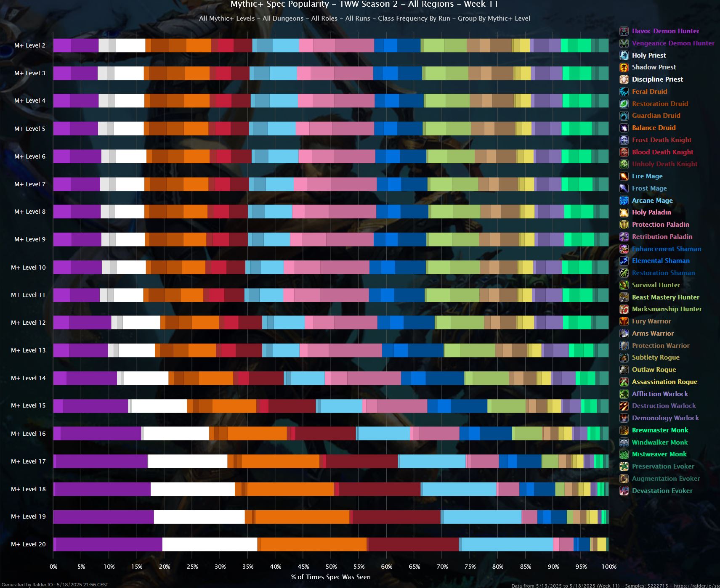Click the Holy Priest legend icon
This screenshot has height=588, width=720.
pos(624,55)
